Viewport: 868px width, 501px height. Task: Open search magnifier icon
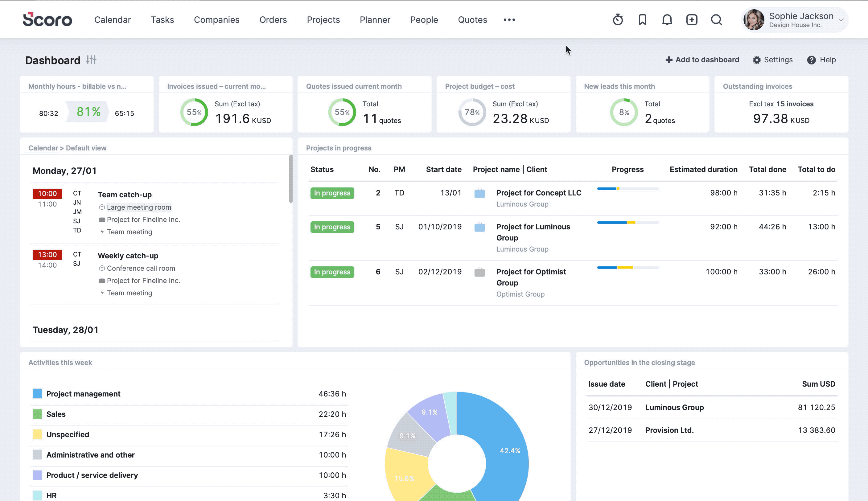pos(717,20)
